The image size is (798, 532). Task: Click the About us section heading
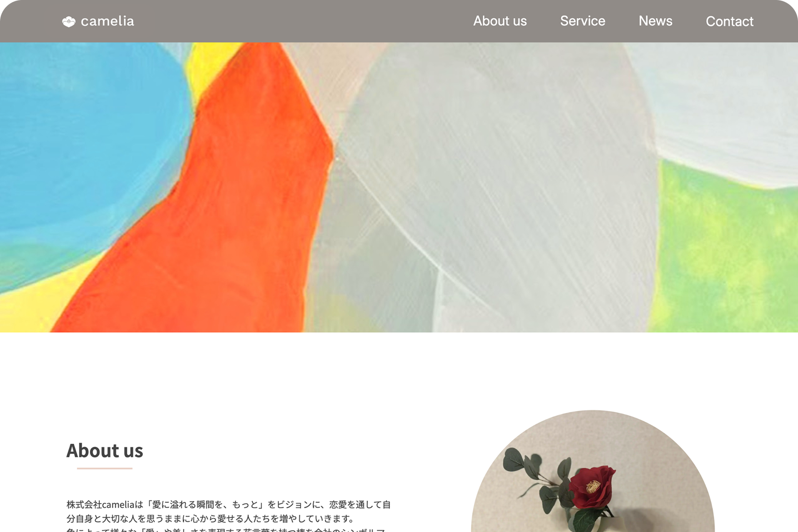(105, 450)
